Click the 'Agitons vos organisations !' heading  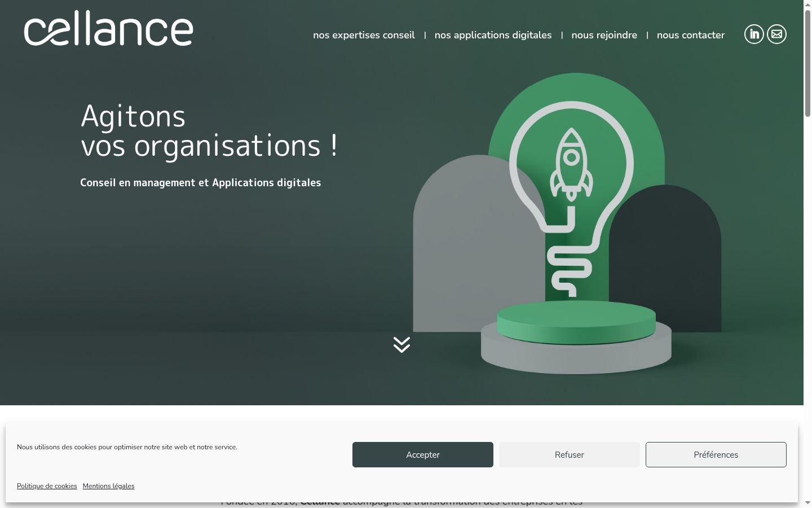pos(209,131)
